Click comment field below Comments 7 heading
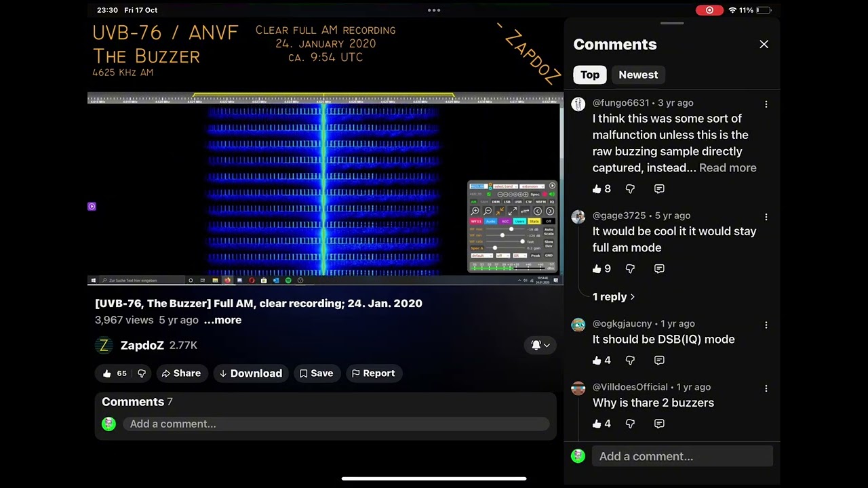 (x=336, y=424)
